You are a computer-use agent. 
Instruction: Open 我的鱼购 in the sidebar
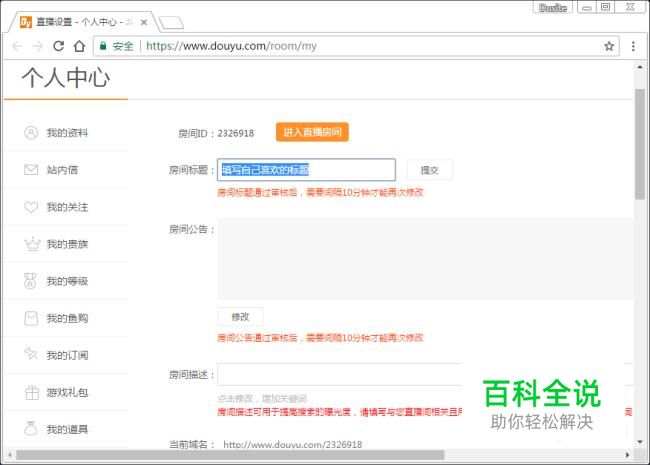click(x=66, y=318)
